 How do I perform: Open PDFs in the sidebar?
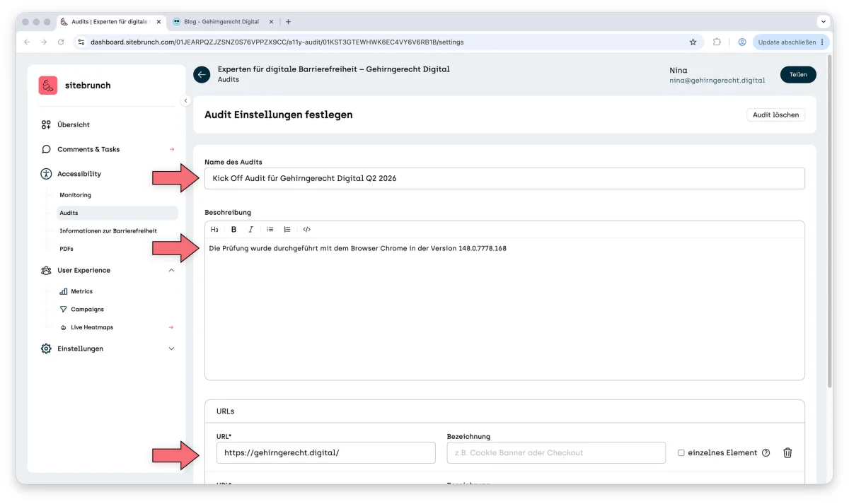67,249
